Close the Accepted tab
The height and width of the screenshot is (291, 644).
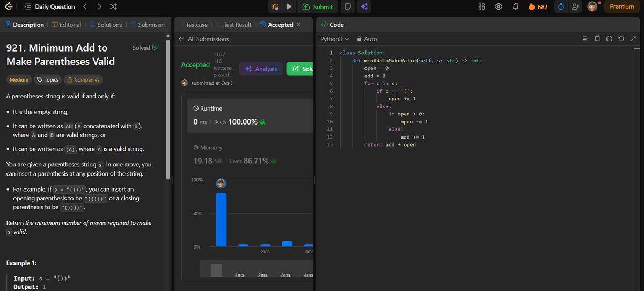298,25
